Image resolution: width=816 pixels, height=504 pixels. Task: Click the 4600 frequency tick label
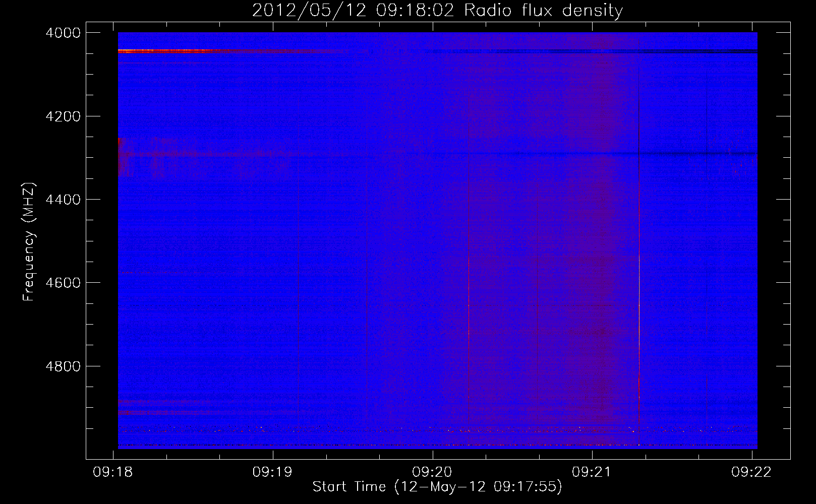[63, 283]
